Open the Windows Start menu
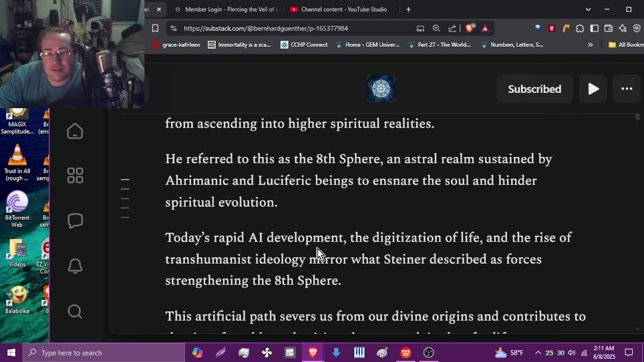This screenshot has height=362, width=644. 12,352
